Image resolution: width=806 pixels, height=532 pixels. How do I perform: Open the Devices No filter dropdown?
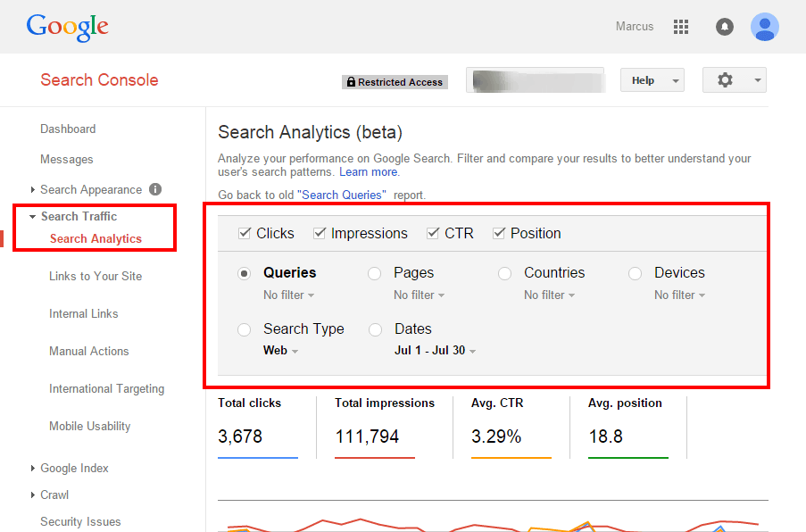click(679, 295)
